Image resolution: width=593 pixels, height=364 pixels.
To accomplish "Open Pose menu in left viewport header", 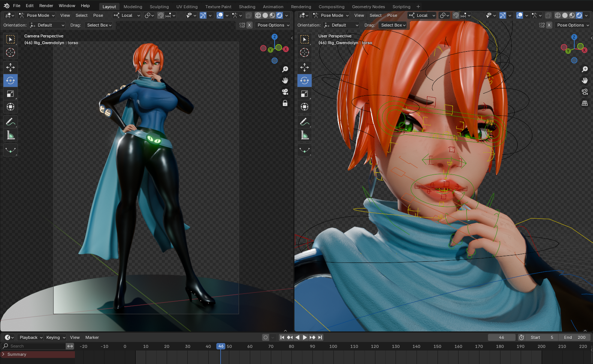I will [98, 15].
